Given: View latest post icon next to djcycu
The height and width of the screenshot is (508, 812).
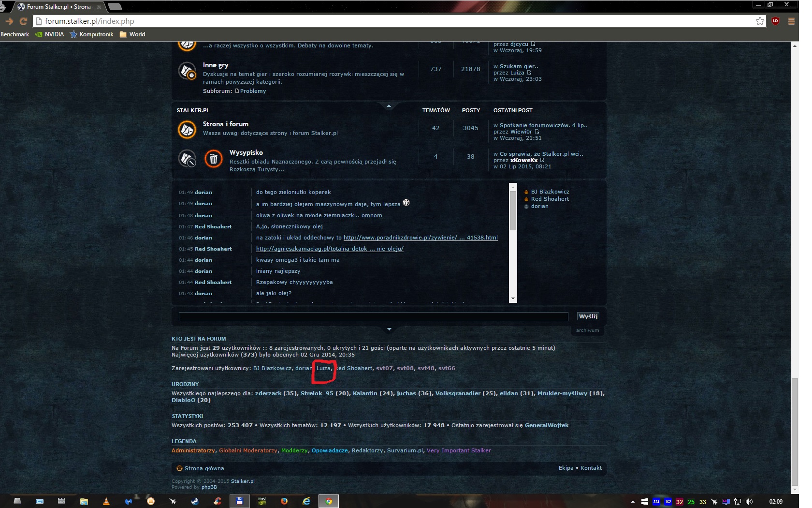Looking at the screenshot, I should pos(533,44).
